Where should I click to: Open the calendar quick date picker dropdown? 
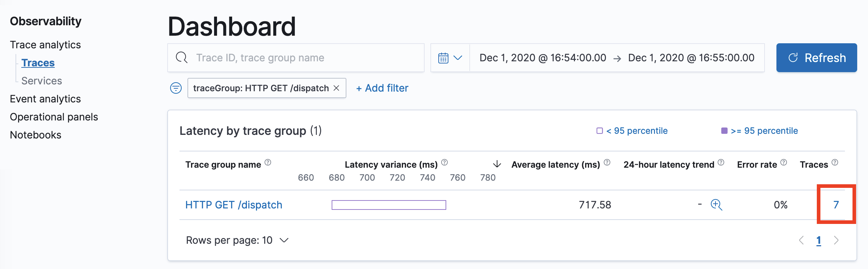click(x=450, y=58)
